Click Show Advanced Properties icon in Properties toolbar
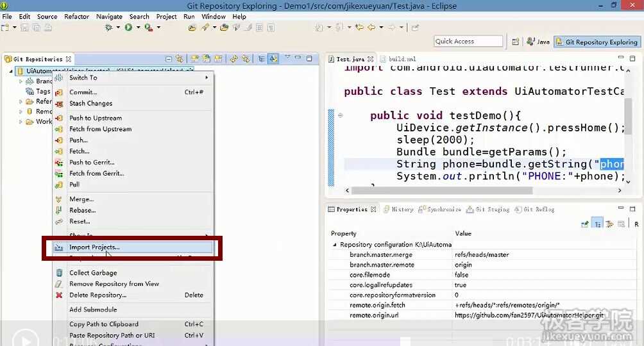This screenshot has height=346, width=644. [609, 224]
